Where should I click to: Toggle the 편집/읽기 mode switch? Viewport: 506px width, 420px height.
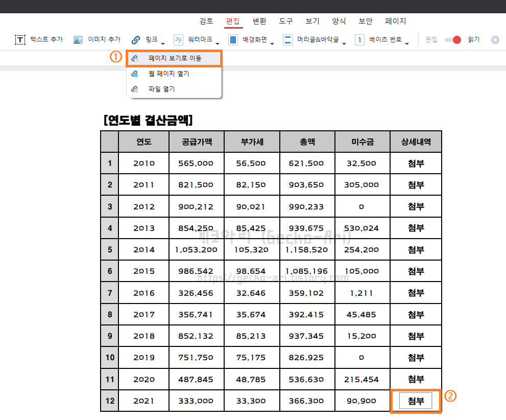453,40
